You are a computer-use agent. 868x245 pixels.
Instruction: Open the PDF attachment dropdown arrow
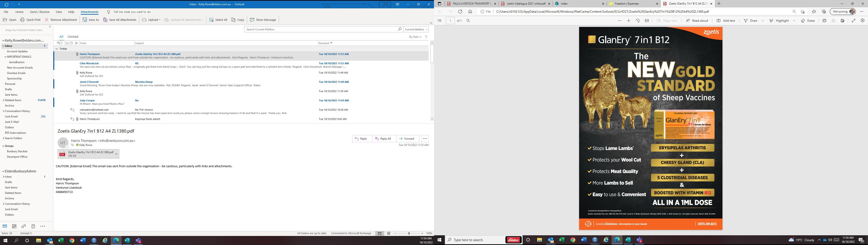(x=117, y=154)
